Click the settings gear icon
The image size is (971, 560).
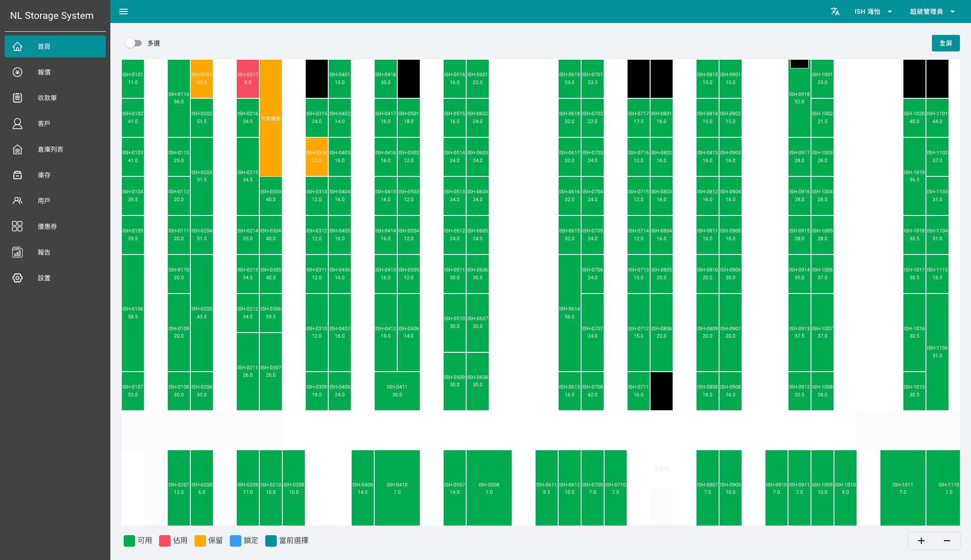click(x=17, y=278)
